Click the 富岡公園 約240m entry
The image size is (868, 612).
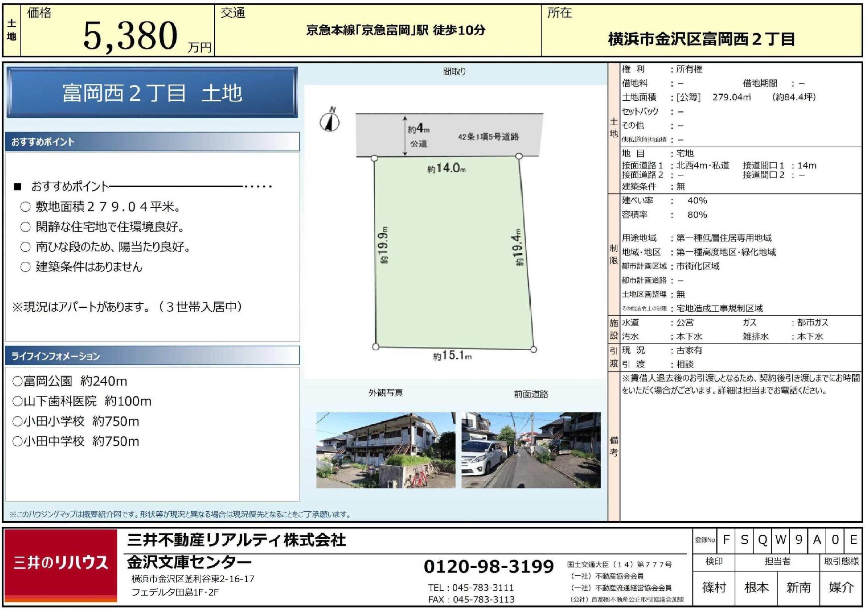tap(70, 381)
